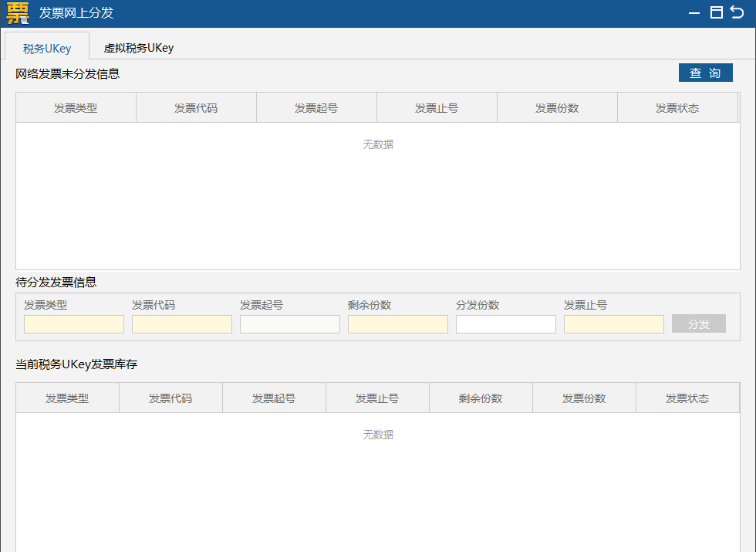Image resolution: width=756 pixels, height=552 pixels.
Task: Select the 发票起号 field under 待分发发票信息
Action: pos(290,324)
